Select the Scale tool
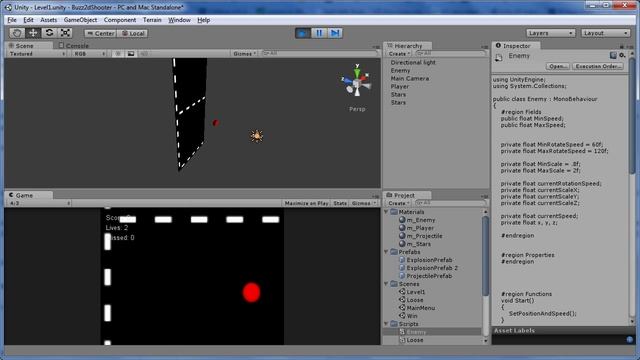 [65, 33]
